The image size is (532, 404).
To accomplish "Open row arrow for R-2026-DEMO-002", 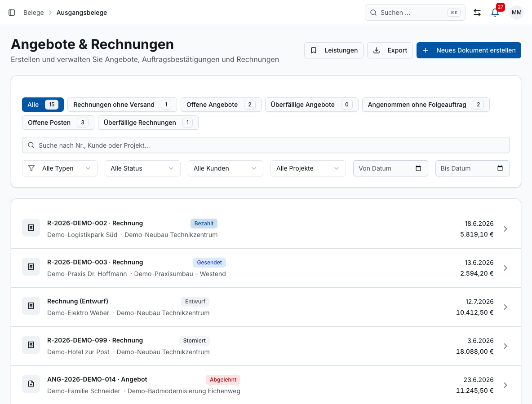I will [505, 229].
